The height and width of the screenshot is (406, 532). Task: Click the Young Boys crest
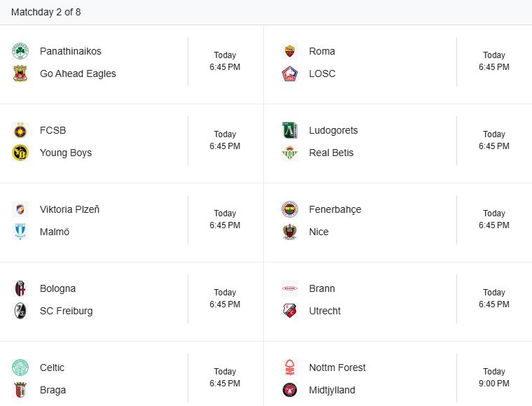[20, 153]
